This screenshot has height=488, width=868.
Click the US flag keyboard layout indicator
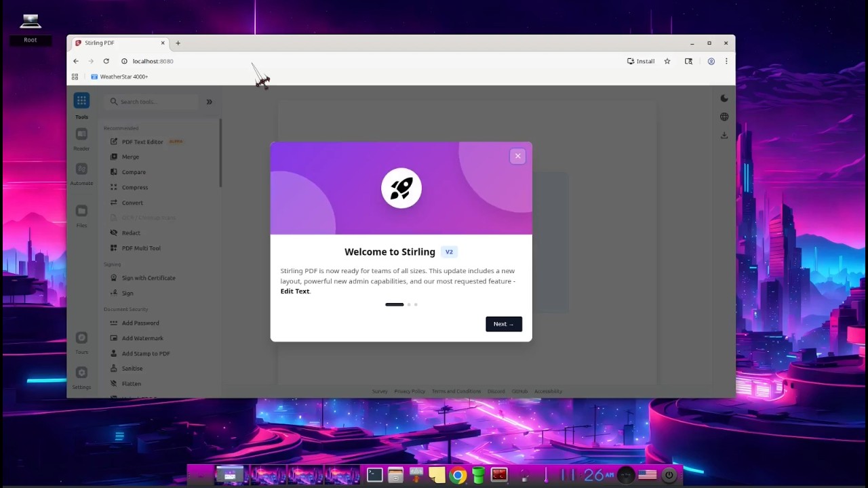[x=648, y=475]
